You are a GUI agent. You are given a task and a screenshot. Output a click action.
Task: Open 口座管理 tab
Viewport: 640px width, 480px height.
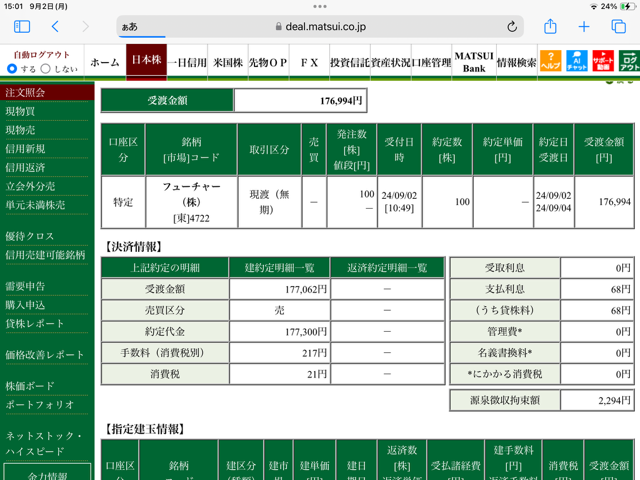pos(431,62)
